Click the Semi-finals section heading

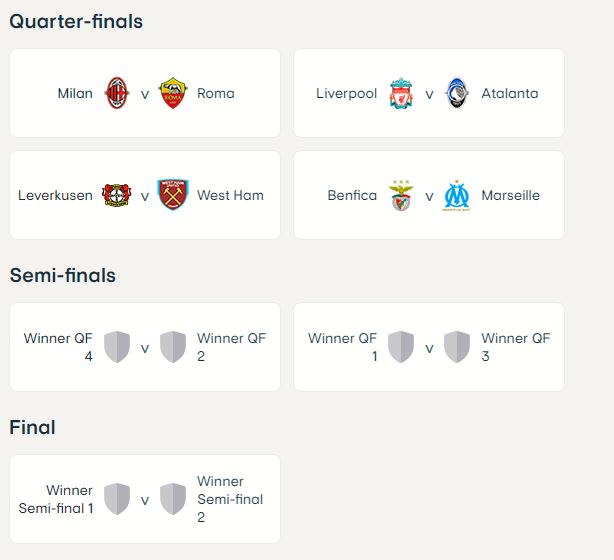(x=63, y=275)
